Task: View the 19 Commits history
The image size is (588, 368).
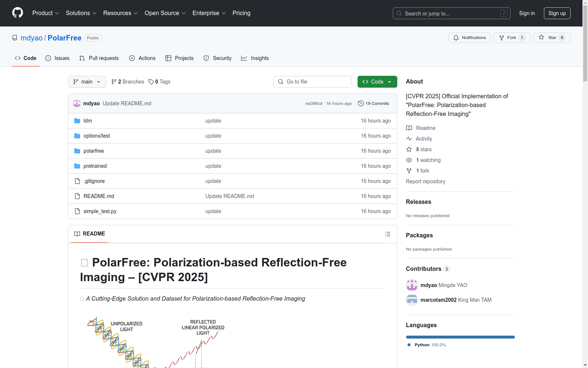Action: [x=373, y=103]
